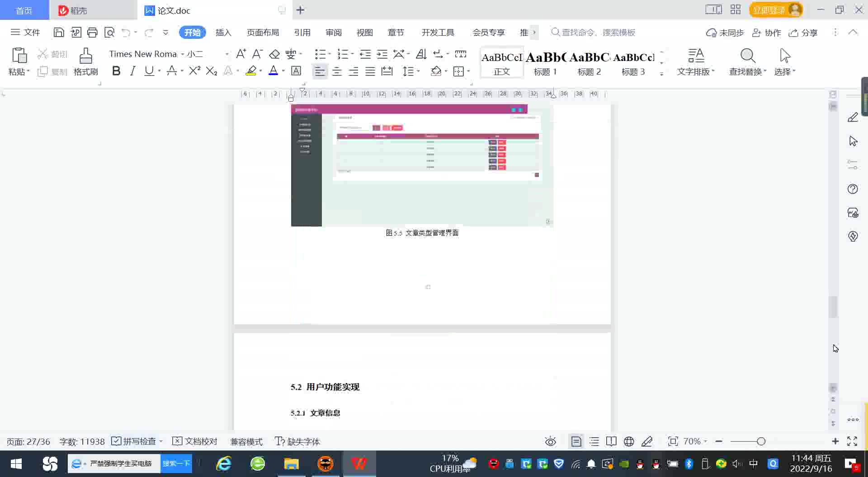Click the Text Layout icon
This screenshot has width=868, height=477.
point(696,56)
